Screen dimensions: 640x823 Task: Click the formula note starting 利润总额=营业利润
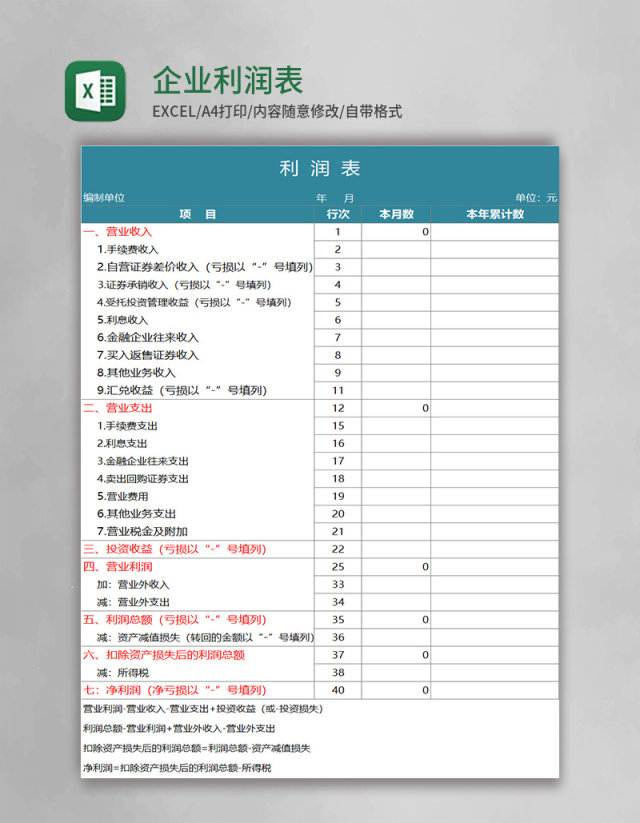pyautogui.click(x=179, y=729)
